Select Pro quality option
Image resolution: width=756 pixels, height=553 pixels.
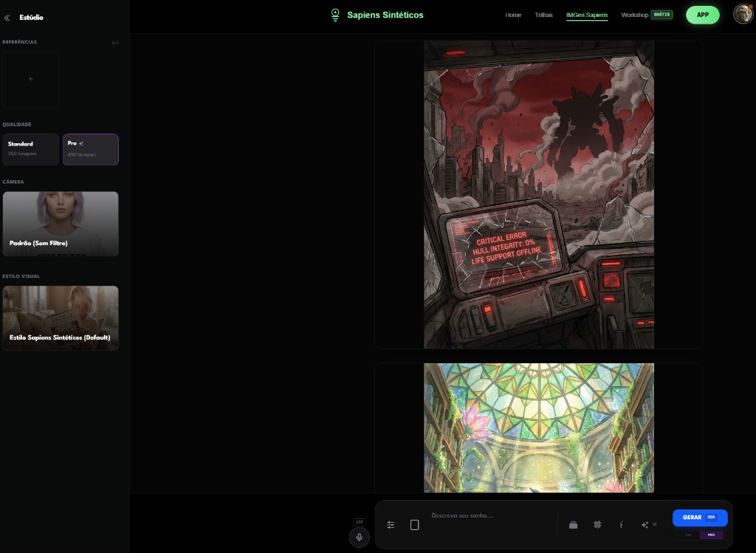[90, 149]
